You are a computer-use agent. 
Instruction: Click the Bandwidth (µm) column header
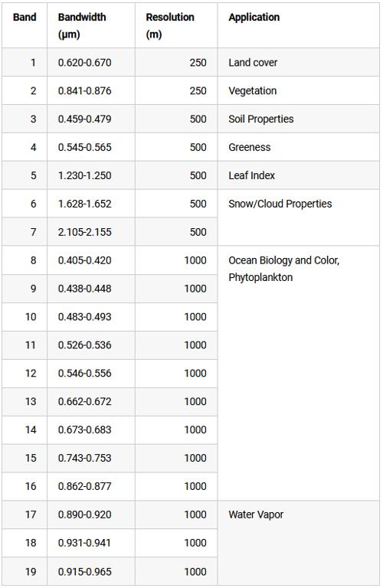coord(91,25)
